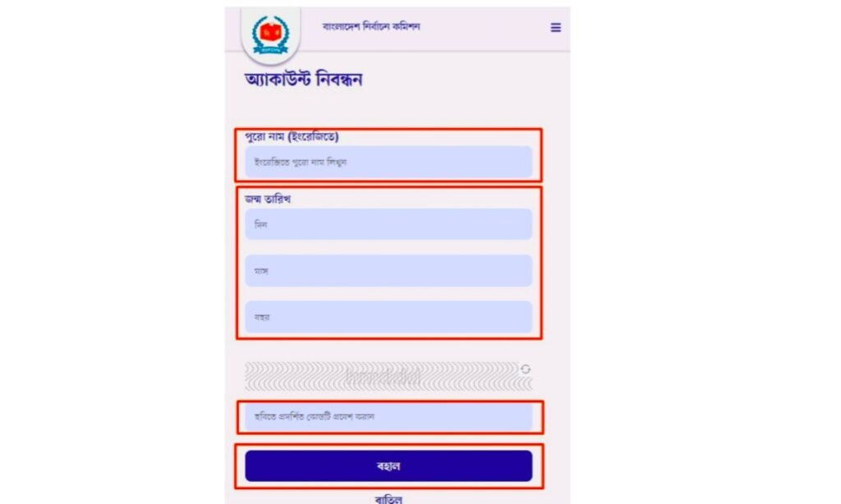Screen dimensions: 841x504
Task: Click the green wreath of the logo
Action: (x=270, y=34)
